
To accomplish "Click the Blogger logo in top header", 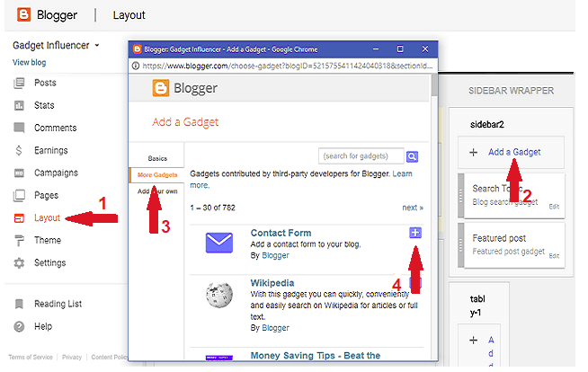I will [x=23, y=14].
